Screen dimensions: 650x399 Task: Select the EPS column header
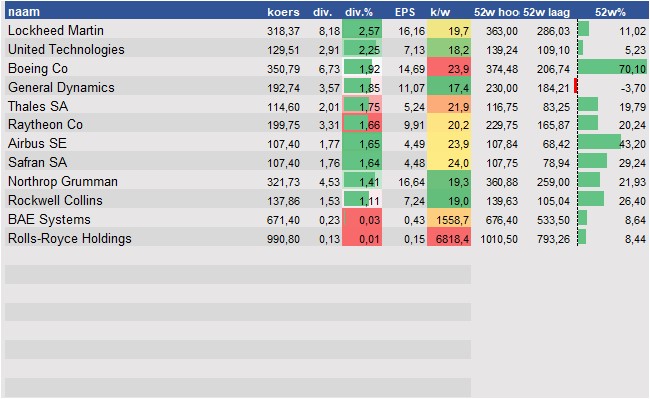coord(405,12)
